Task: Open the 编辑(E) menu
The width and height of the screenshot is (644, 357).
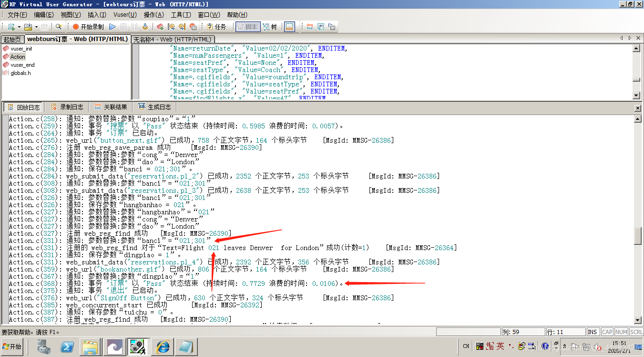Action: click(x=44, y=15)
